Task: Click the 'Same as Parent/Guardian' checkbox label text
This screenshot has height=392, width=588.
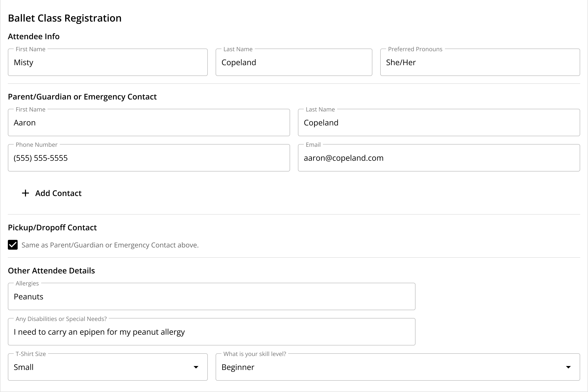Action: tap(110, 245)
